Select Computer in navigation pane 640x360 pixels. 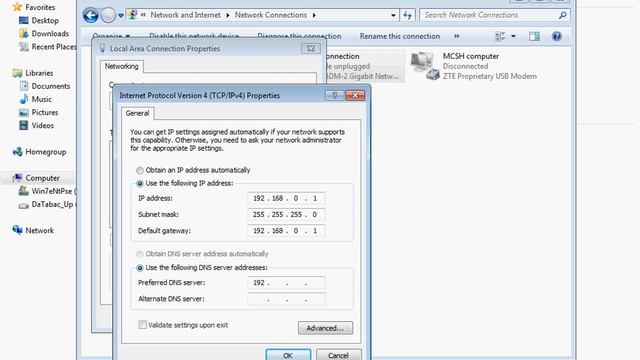pyautogui.click(x=42, y=178)
